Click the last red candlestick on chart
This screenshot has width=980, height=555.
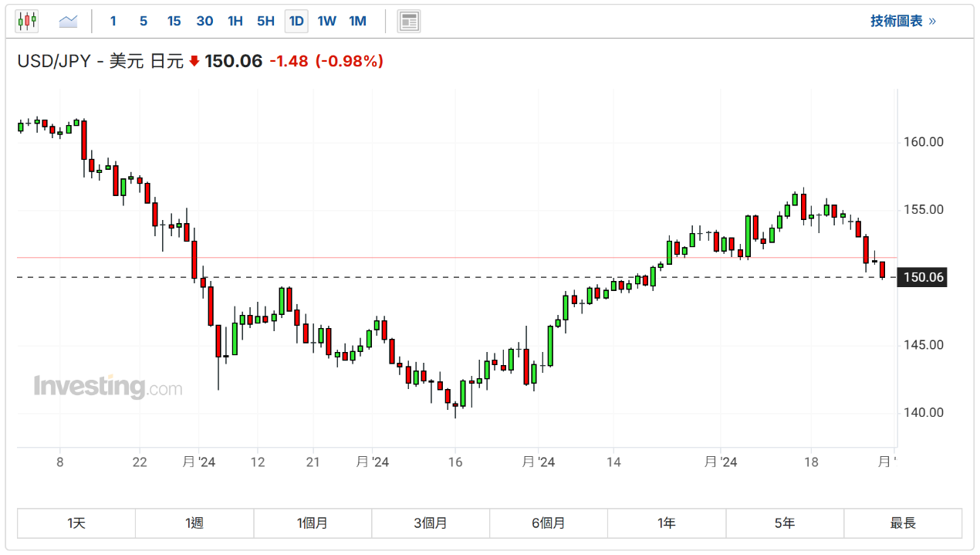(882, 270)
